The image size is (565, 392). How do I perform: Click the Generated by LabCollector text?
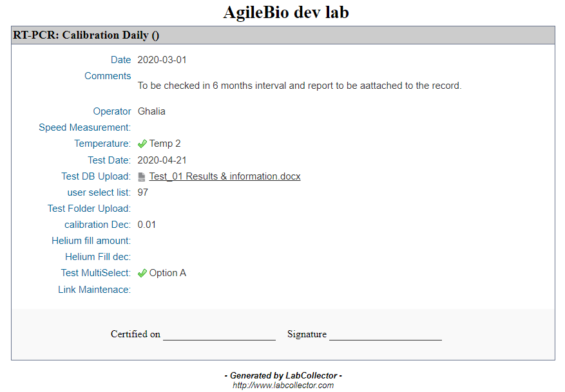point(283,376)
